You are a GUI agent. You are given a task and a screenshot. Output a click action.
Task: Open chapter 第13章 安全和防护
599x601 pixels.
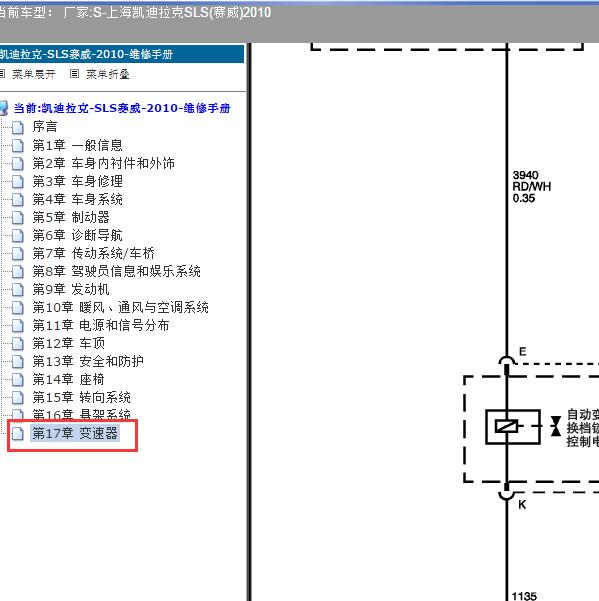point(88,361)
